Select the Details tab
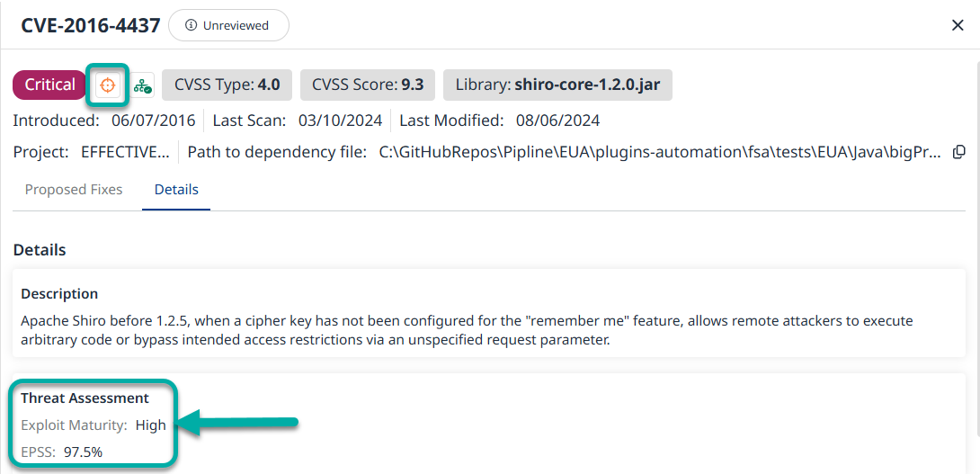This screenshot has height=474, width=980. click(x=176, y=190)
